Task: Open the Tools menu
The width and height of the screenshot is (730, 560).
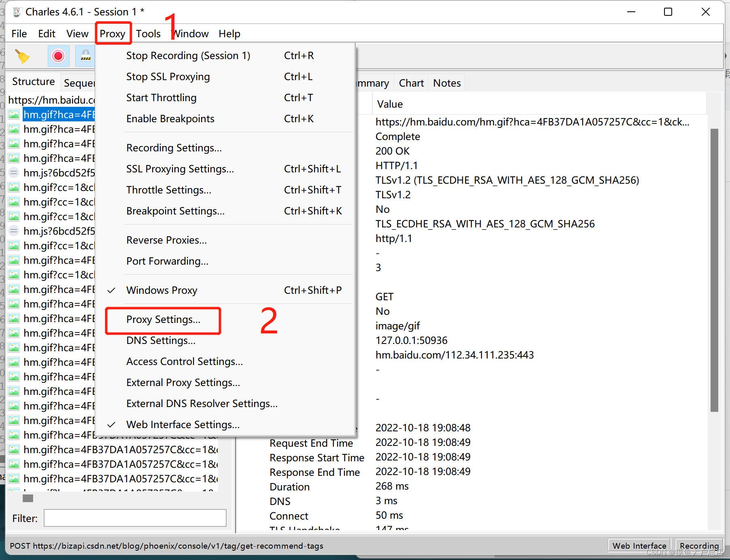Action: coord(148,34)
